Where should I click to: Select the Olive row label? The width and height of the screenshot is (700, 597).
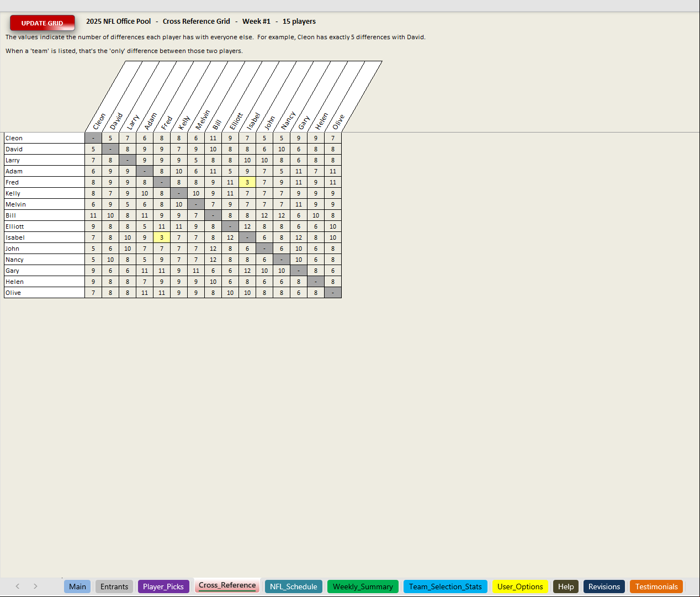click(44, 293)
